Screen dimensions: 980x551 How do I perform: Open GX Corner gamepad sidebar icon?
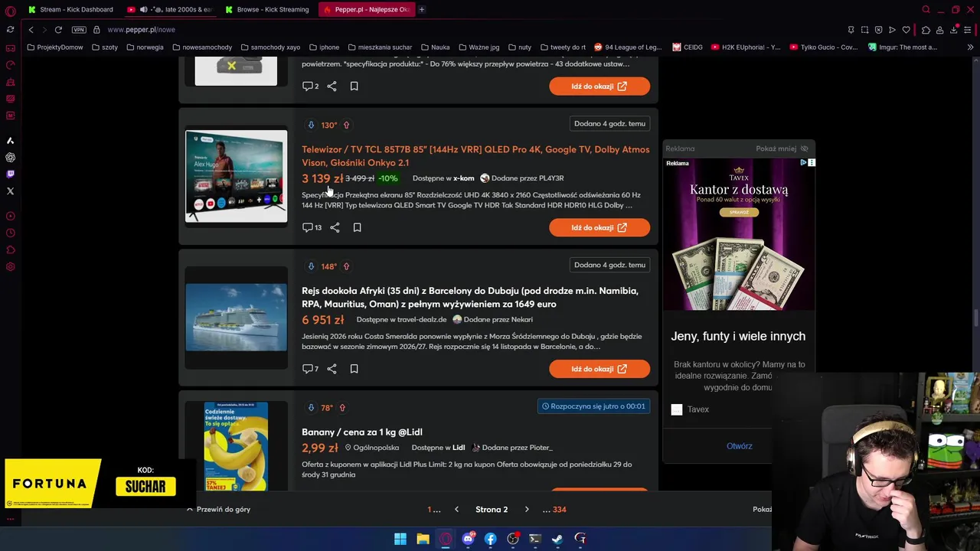point(10,48)
